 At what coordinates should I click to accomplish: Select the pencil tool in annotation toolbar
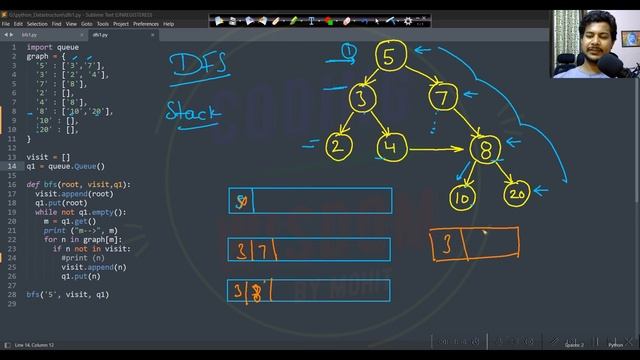(276, 21)
